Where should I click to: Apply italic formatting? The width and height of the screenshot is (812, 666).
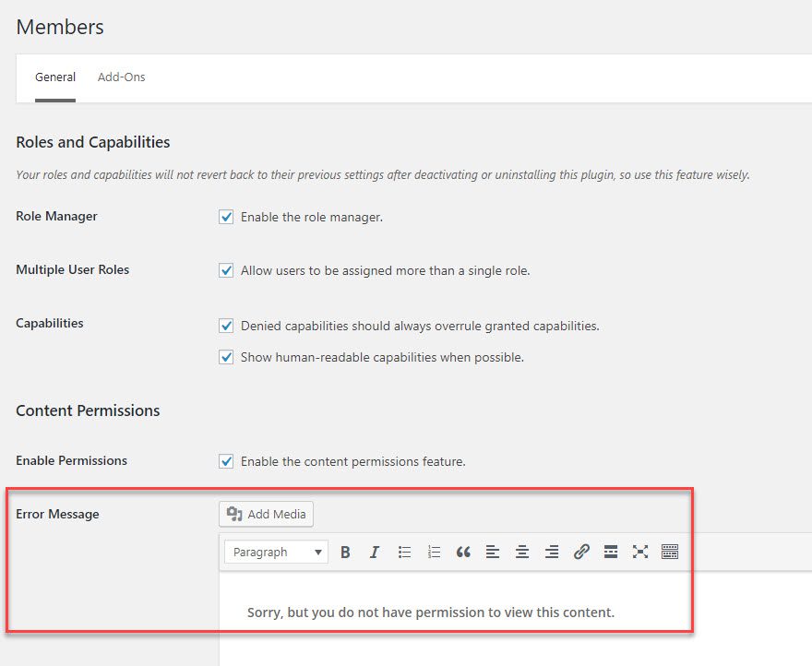pyautogui.click(x=375, y=552)
